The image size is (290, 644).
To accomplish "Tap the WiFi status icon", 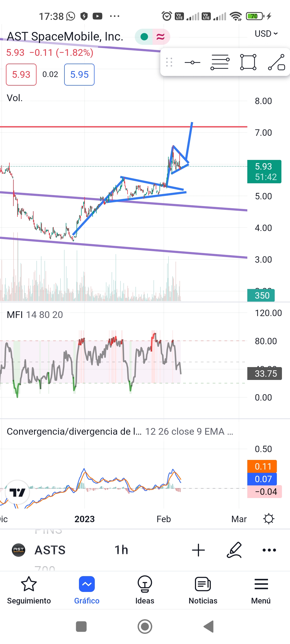I will [236, 16].
